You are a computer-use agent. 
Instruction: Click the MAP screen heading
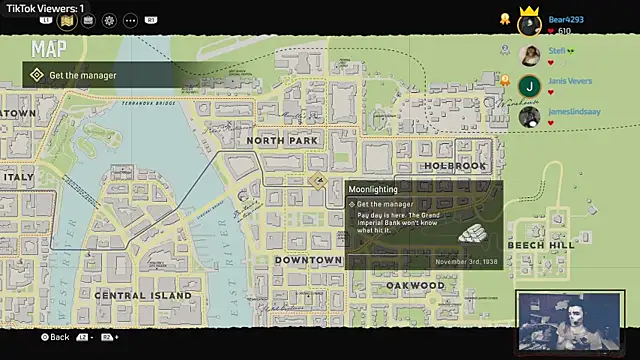[x=49, y=49]
